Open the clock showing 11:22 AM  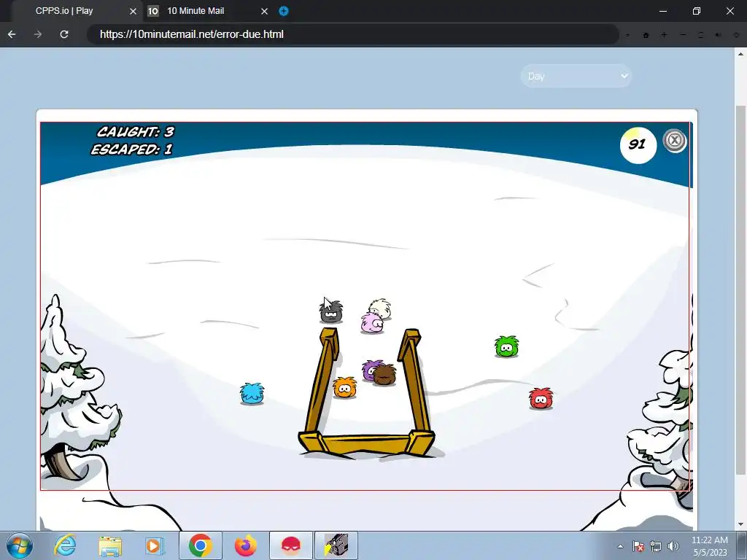pyautogui.click(x=710, y=546)
